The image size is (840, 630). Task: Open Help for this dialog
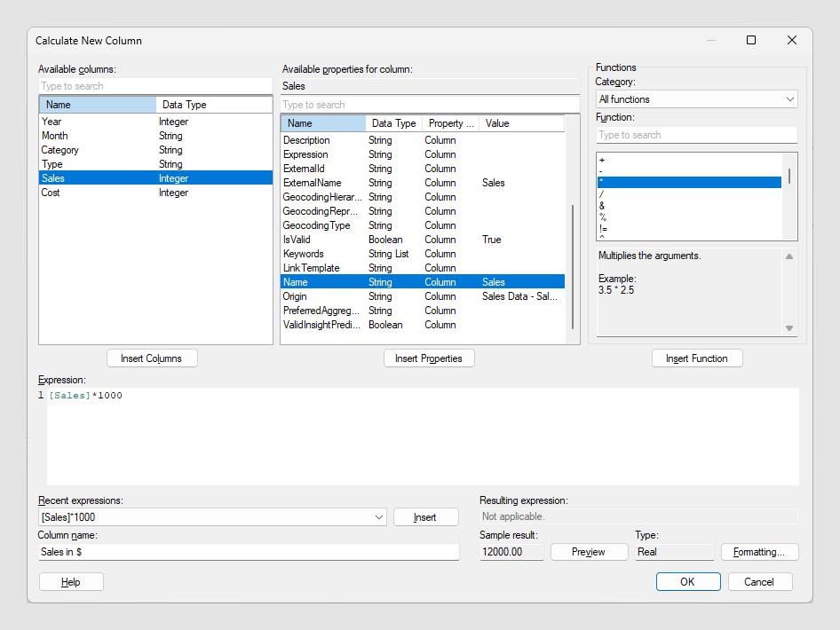point(71,582)
